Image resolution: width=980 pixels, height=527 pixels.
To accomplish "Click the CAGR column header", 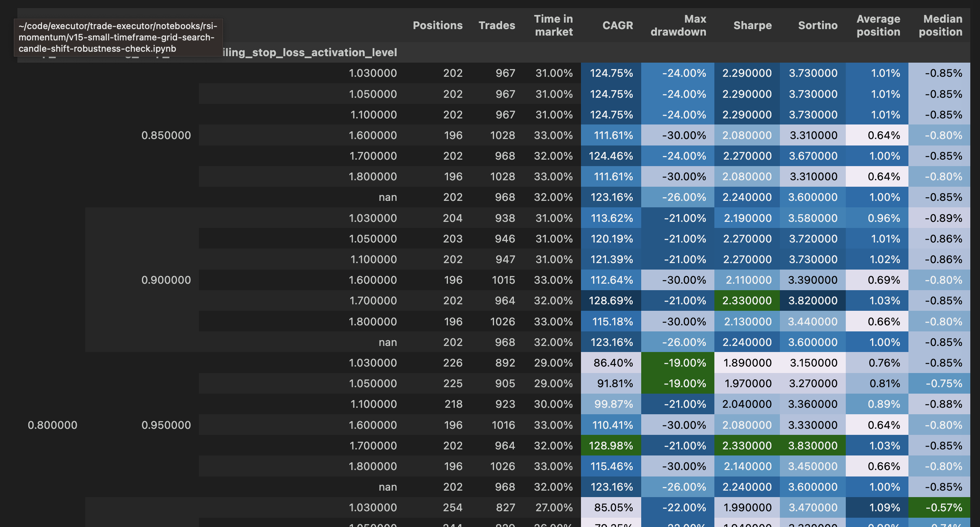I will pos(617,25).
